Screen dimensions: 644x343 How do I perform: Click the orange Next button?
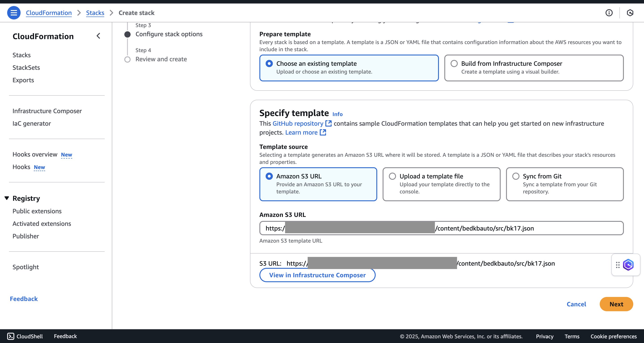(616, 304)
